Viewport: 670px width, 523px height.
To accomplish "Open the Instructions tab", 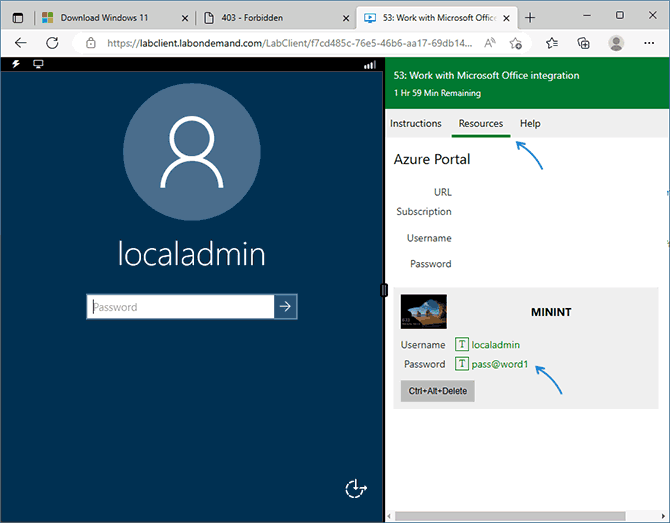I will click(x=415, y=123).
